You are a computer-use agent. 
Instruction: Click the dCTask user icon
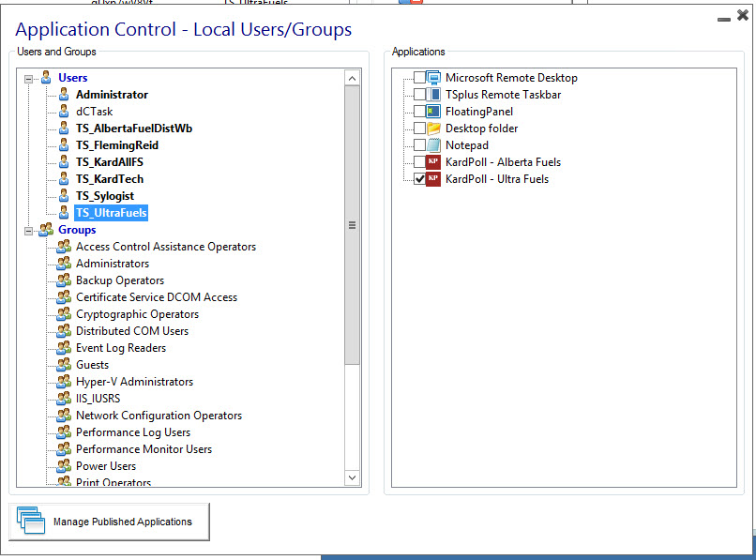tap(64, 112)
